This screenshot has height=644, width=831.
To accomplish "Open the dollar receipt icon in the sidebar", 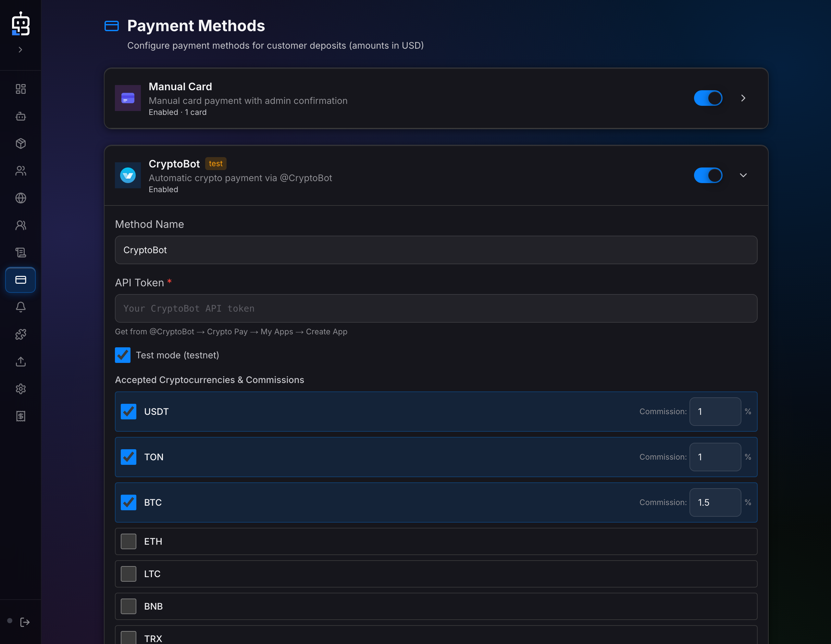I will [x=20, y=416].
